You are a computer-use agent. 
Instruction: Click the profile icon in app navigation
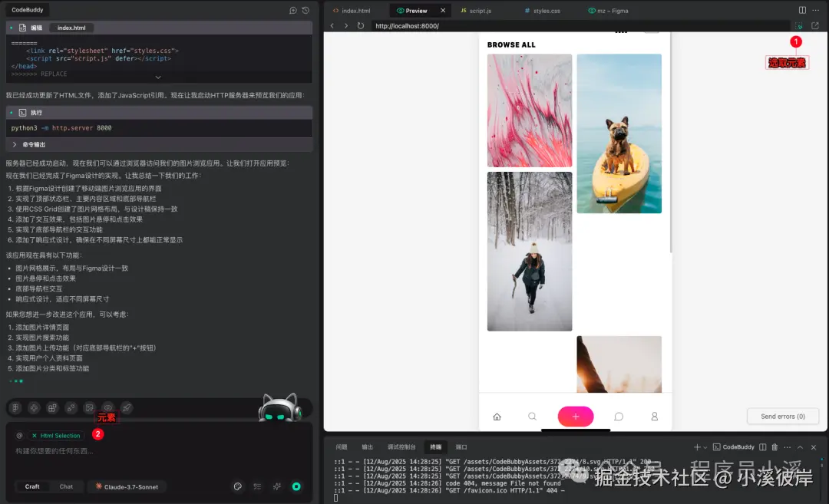click(655, 417)
